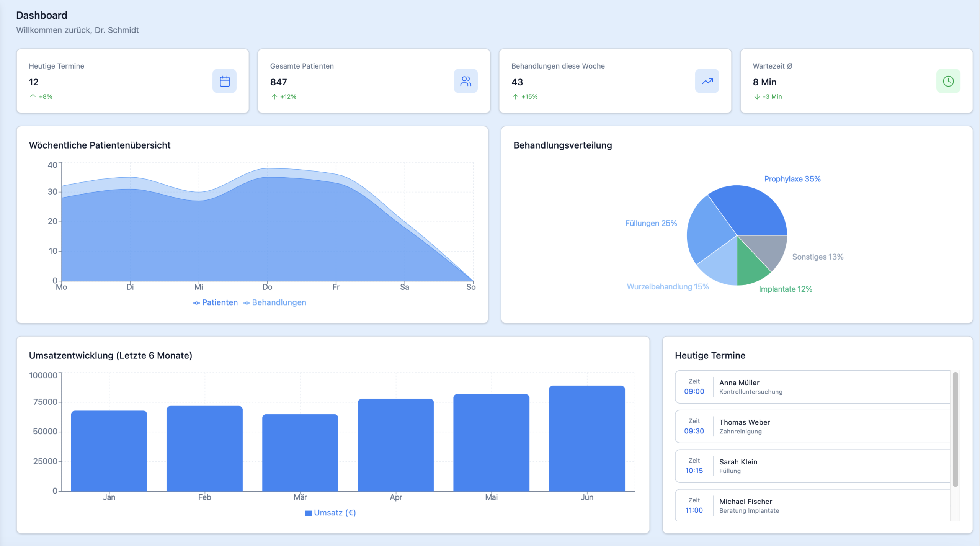Click the Prophylaxe 35% pie slice
The height and width of the screenshot is (546, 980).
pos(752,211)
